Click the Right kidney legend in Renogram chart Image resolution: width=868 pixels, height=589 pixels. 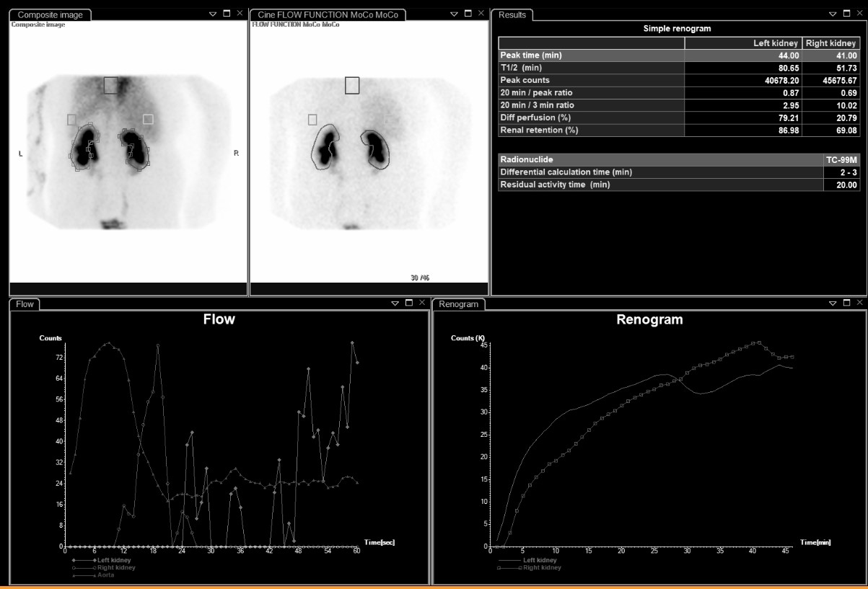tap(542, 567)
